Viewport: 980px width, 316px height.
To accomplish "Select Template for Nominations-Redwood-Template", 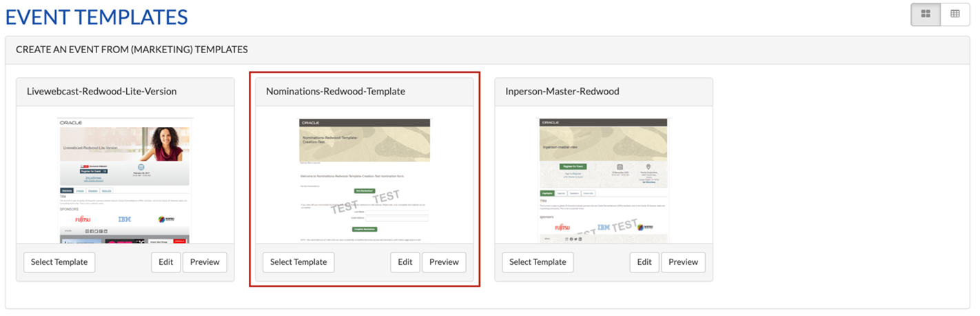I will click(x=298, y=262).
